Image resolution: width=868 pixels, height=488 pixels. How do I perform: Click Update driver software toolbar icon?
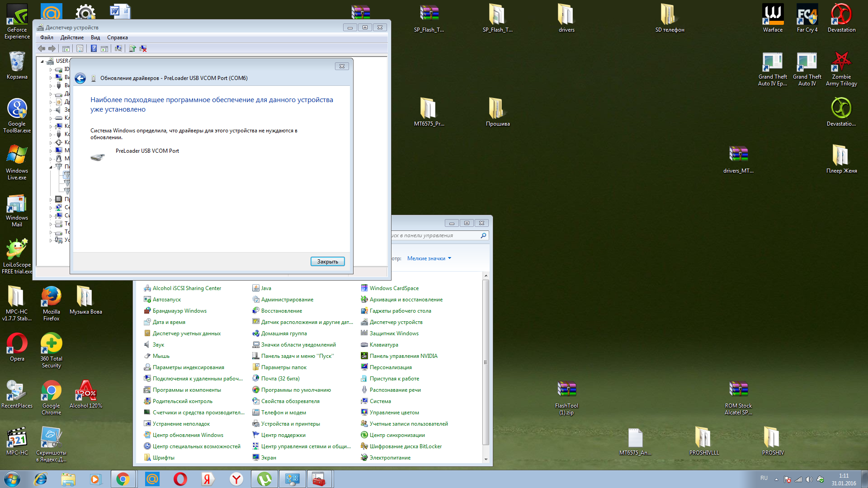coord(132,48)
